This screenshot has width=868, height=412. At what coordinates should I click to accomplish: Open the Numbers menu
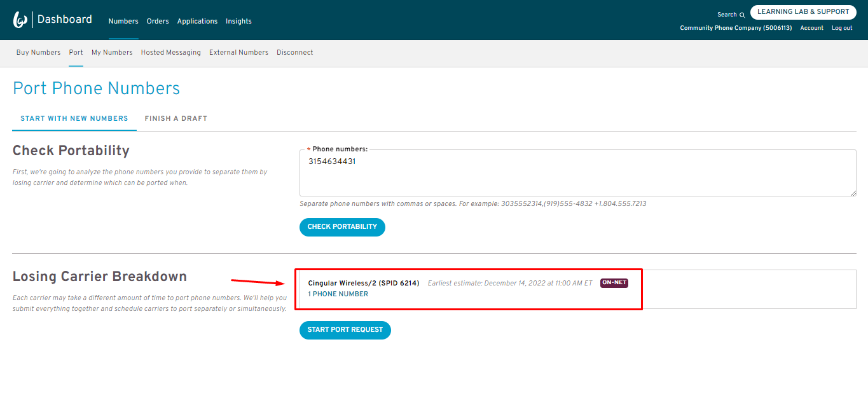coord(123,21)
